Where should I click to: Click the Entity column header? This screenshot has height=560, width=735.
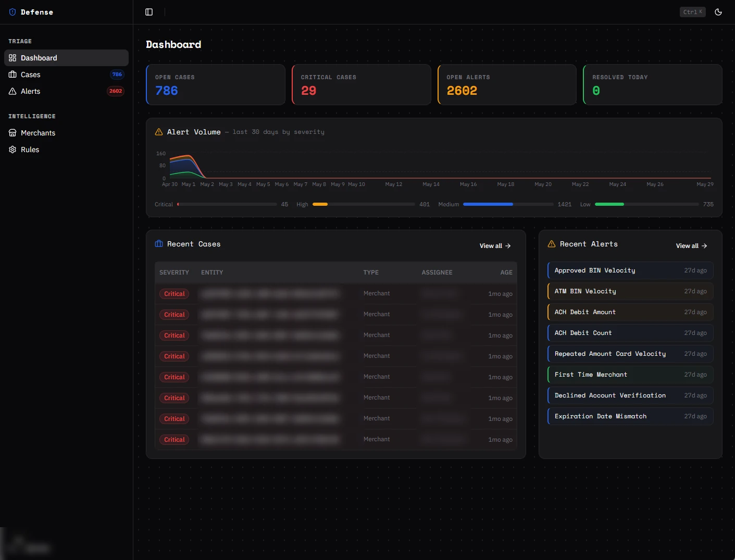click(212, 272)
